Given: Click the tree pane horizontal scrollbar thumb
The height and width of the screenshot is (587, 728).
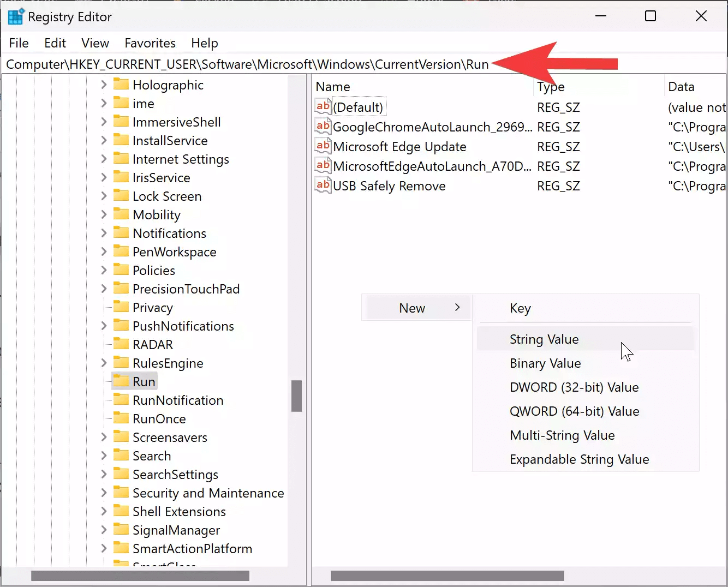Looking at the screenshot, I should 140,576.
